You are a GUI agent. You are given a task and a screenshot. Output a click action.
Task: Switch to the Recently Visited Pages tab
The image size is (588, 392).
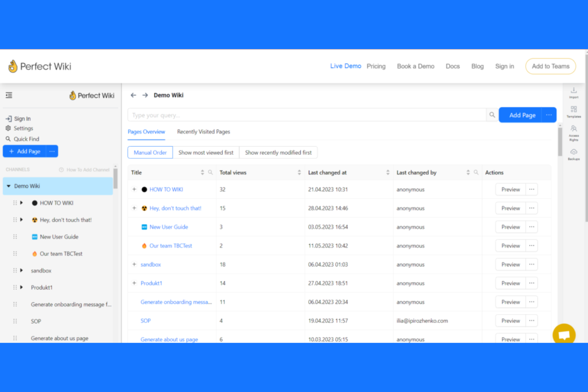point(203,132)
